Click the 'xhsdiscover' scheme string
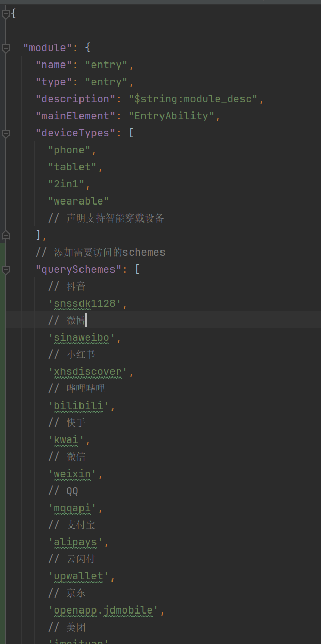This screenshot has height=644, width=321. coord(88,372)
